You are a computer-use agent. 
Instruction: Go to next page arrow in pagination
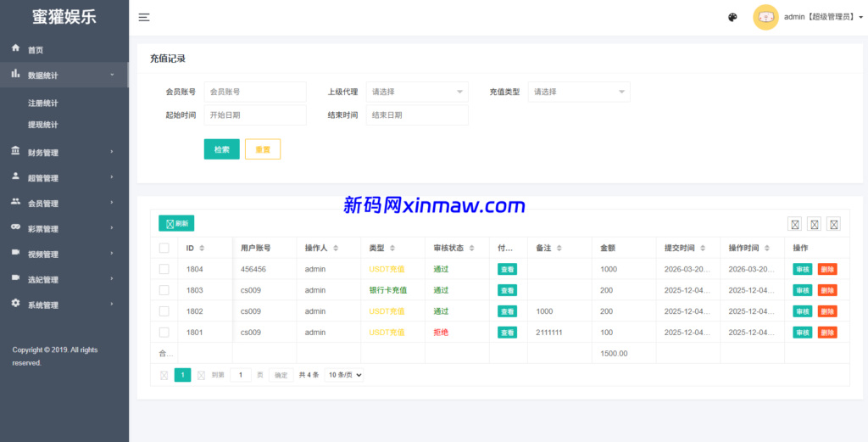pos(202,375)
